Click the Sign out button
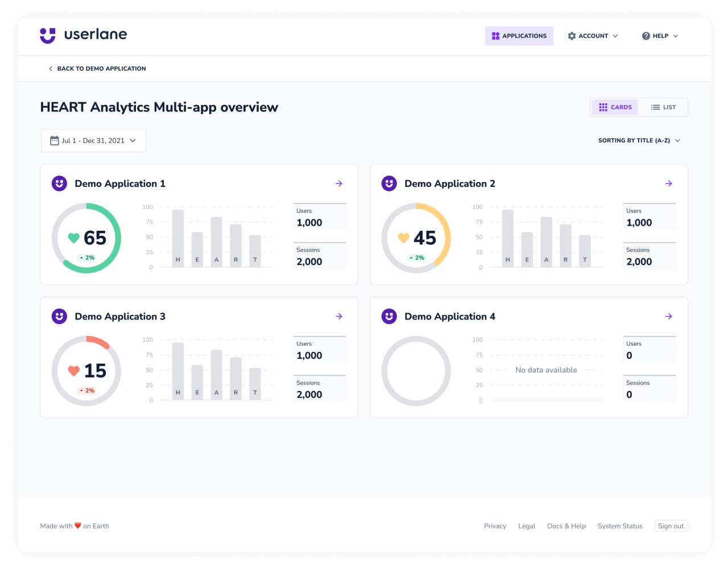 (671, 526)
